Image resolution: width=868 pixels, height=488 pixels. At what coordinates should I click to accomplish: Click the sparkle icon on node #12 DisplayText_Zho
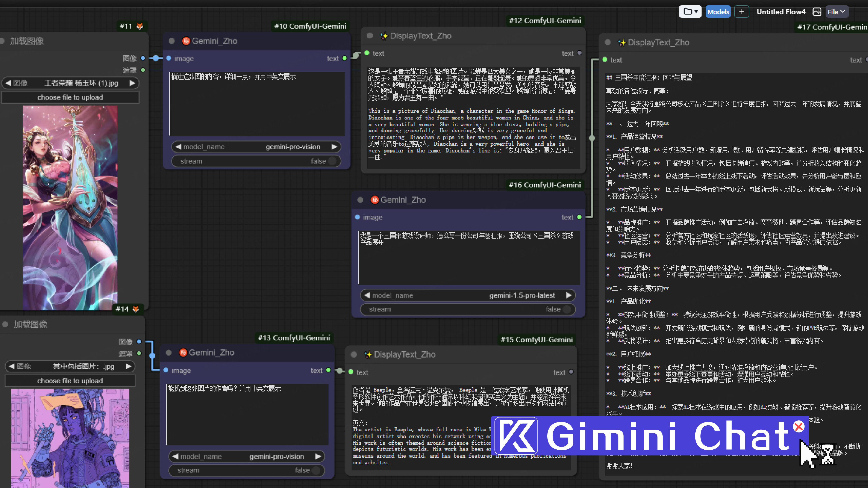click(x=384, y=36)
